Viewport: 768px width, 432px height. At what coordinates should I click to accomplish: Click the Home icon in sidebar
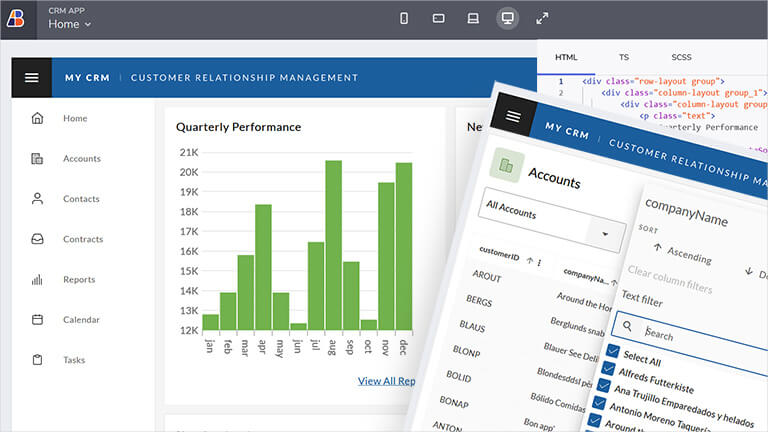coord(38,118)
